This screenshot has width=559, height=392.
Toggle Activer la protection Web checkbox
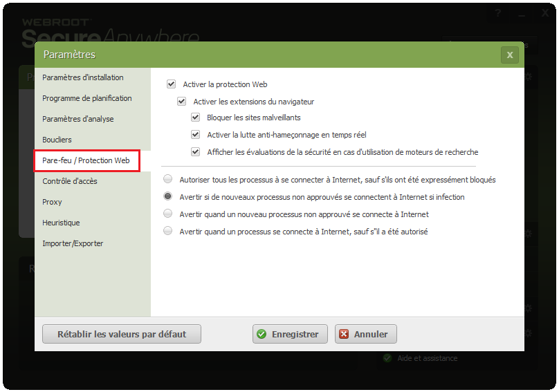pos(171,84)
